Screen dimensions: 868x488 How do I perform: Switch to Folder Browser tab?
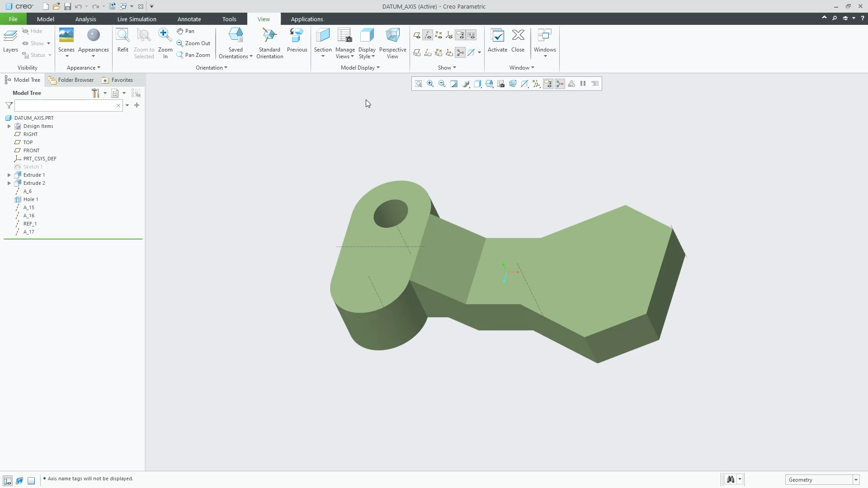(71, 80)
